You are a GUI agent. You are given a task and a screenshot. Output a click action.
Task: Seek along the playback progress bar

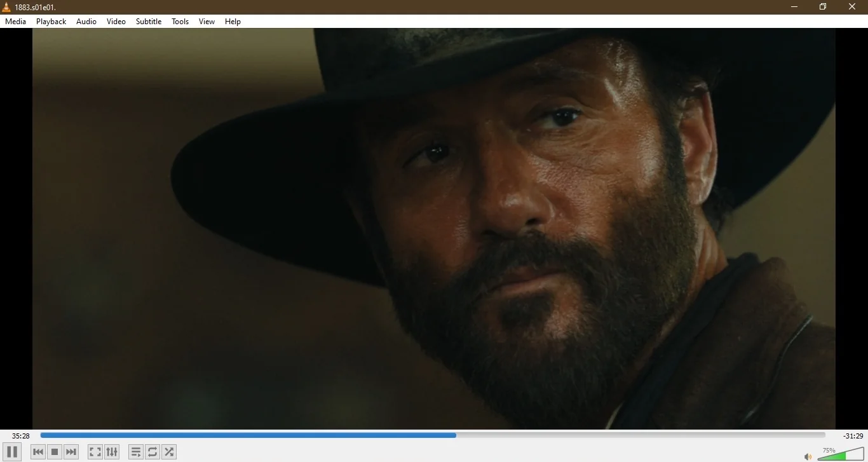[433, 435]
